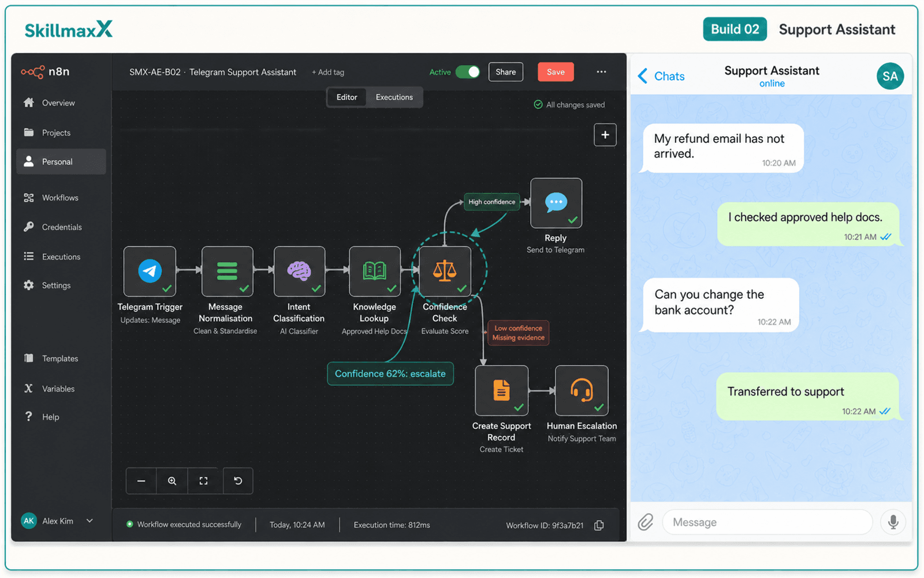Click the Message input field

[x=767, y=523]
